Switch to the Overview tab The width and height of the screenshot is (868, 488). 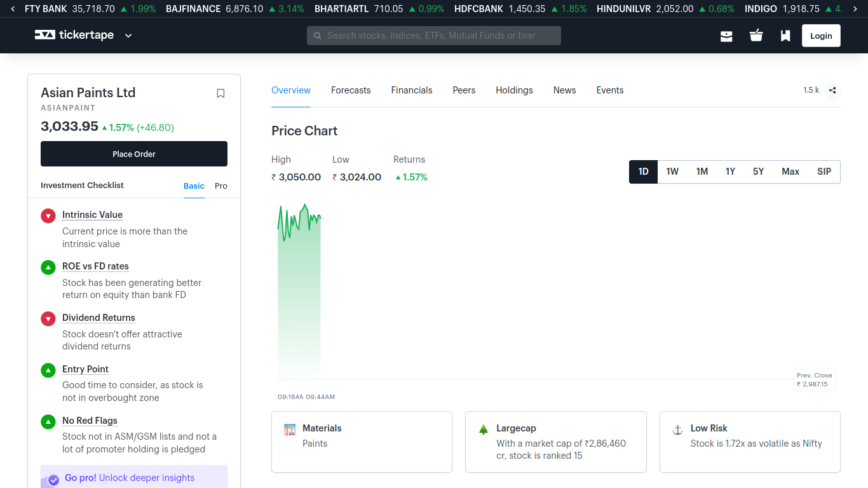[x=291, y=90]
